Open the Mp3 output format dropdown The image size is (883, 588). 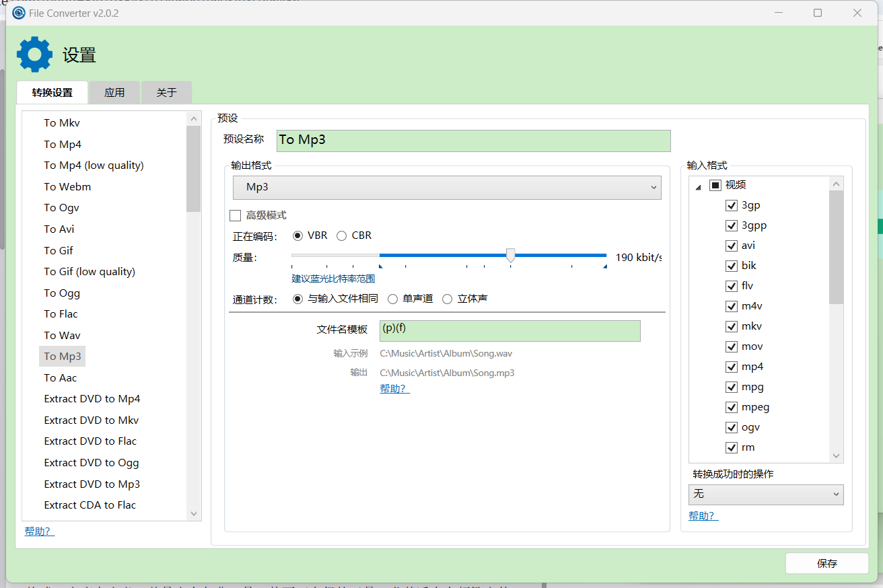(447, 188)
